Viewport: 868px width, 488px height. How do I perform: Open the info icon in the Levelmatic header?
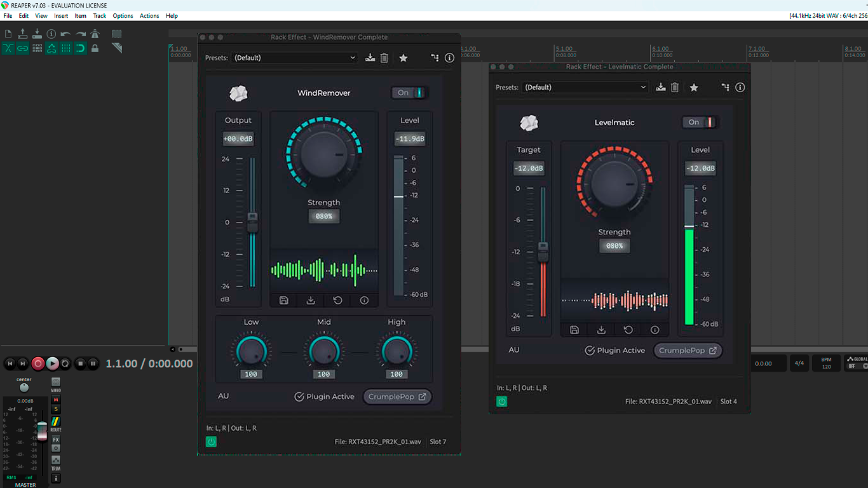740,88
